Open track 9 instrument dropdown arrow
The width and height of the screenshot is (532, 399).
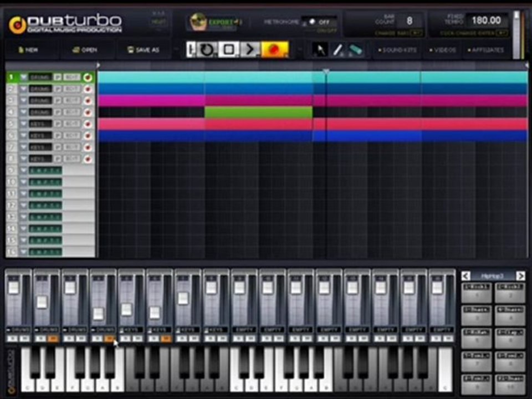click(x=23, y=170)
